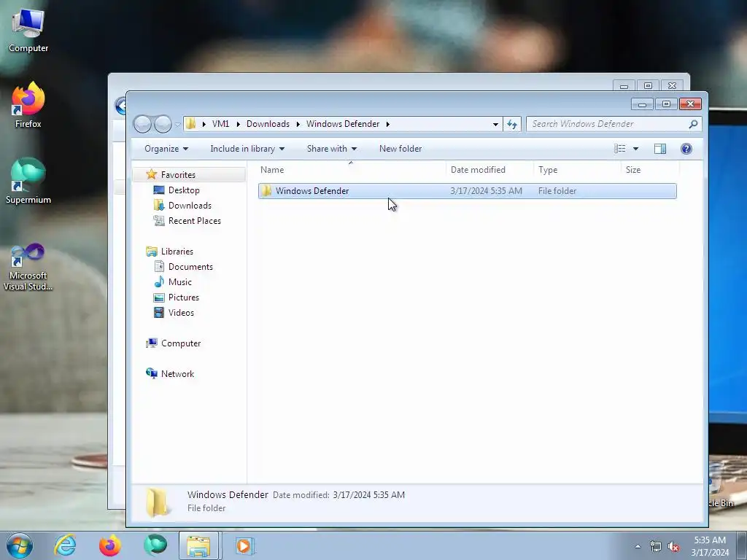Open the Computer desktop icon

tap(28, 31)
